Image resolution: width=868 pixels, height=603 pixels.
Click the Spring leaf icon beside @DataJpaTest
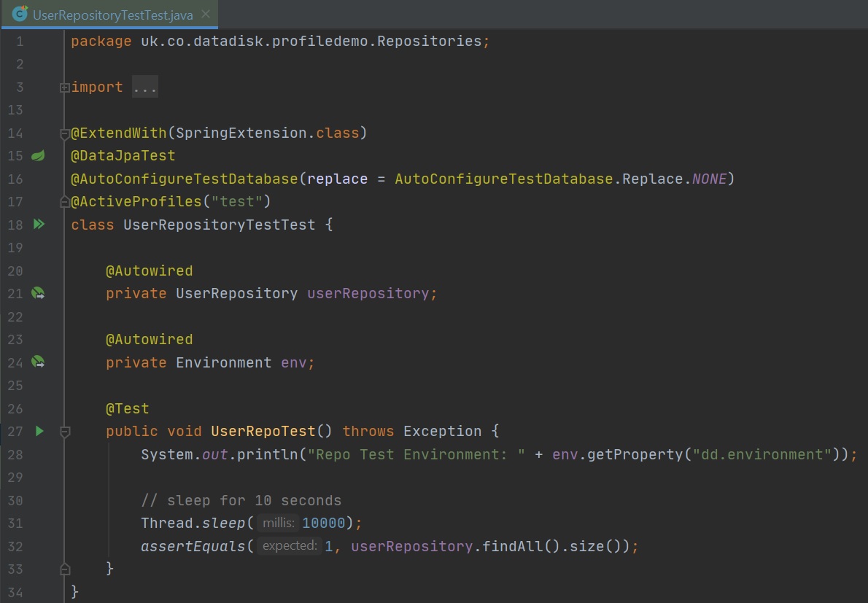click(x=38, y=156)
